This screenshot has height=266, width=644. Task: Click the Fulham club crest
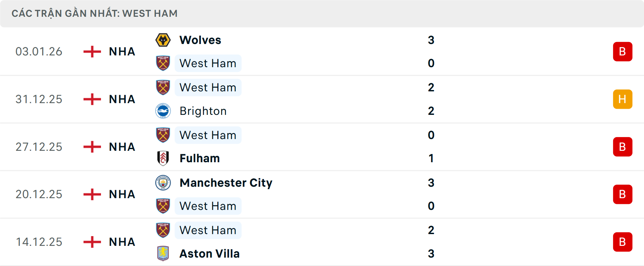(x=163, y=158)
